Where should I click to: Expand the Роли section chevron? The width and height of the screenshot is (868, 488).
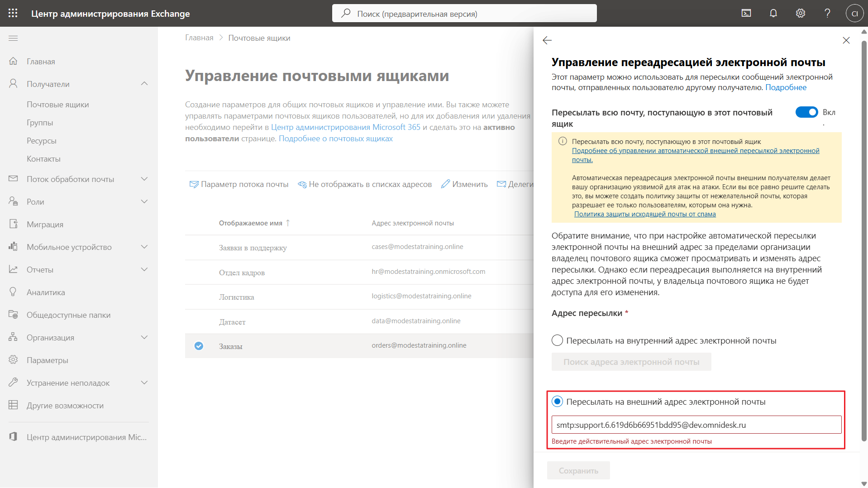(x=144, y=201)
